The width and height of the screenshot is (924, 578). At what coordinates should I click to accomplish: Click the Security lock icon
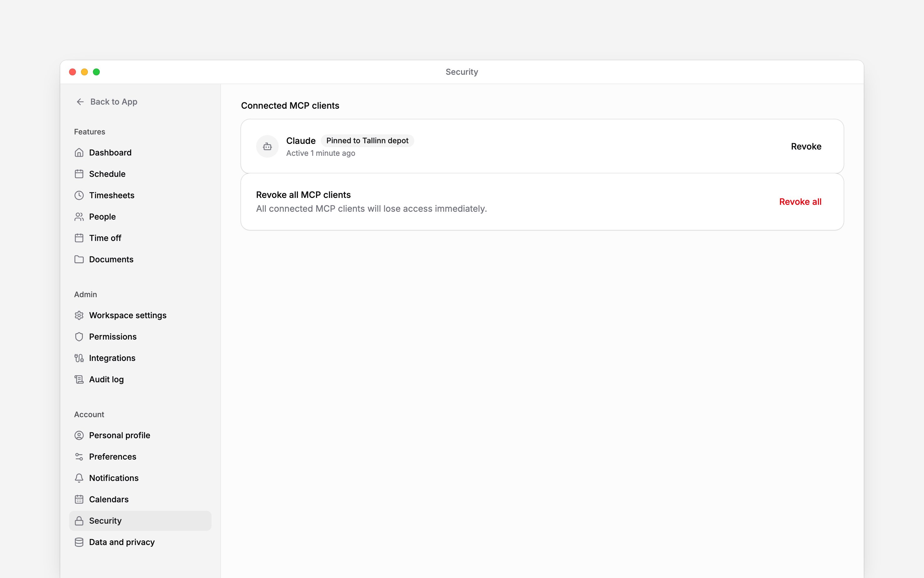[x=79, y=521]
